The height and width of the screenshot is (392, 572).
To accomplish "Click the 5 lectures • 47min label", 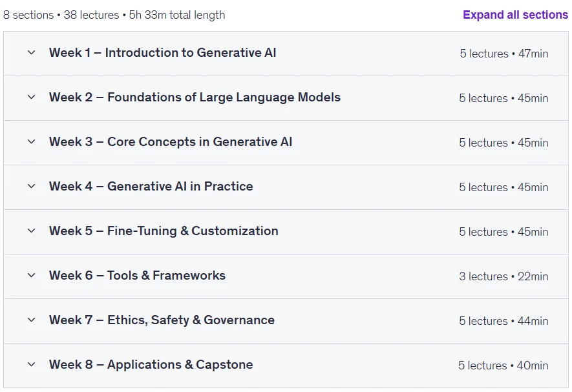I will coord(503,54).
